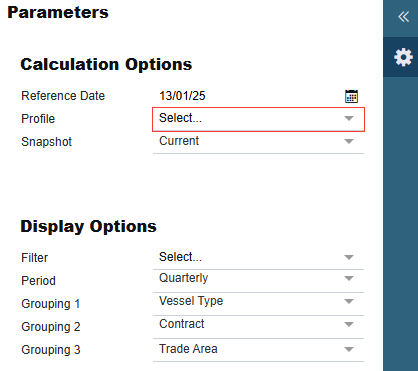The height and width of the screenshot is (371, 418).
Task: Click the Profile label text
Action: pos(38,119)
